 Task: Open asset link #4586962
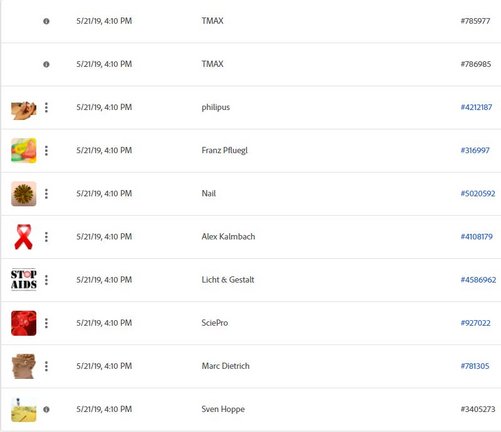tap(478, 280)
